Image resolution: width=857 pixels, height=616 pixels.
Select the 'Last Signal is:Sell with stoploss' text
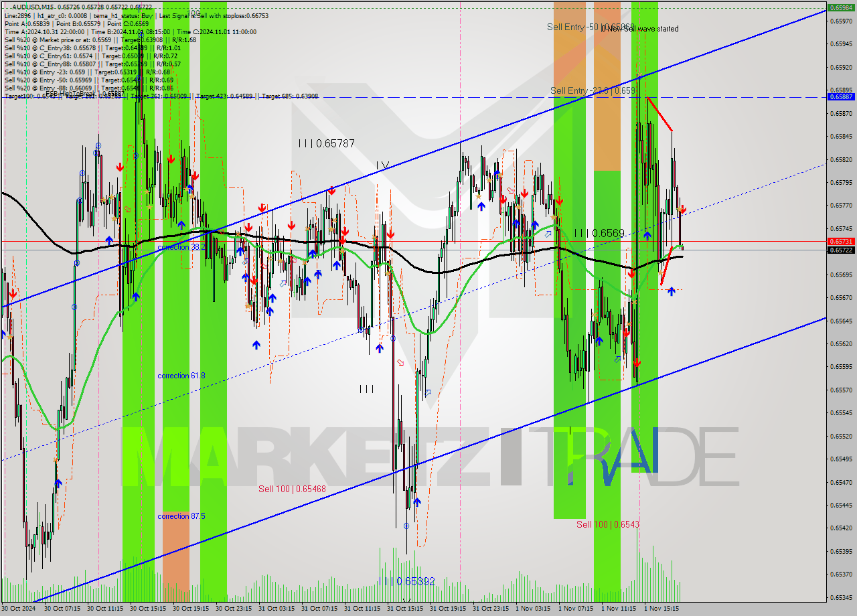(213, 15)
